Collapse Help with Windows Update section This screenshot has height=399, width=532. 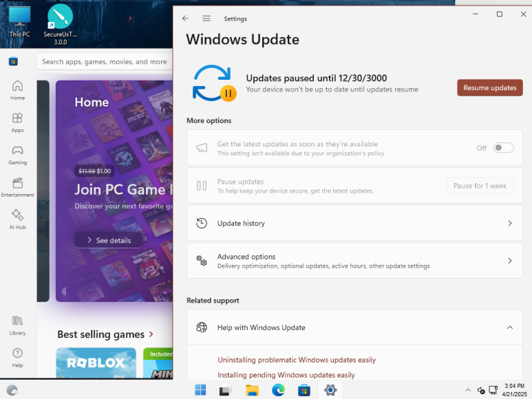click(x=509, y=327)
